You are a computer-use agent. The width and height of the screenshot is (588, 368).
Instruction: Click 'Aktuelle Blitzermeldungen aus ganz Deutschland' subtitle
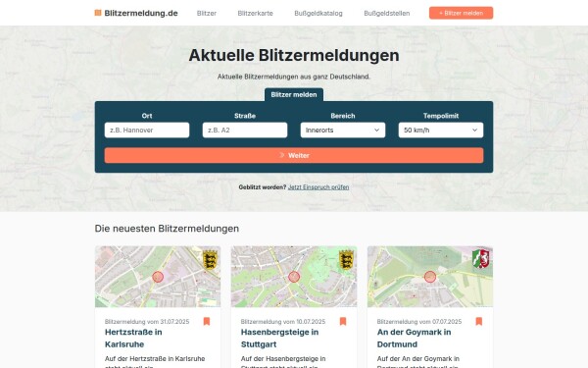pos(294,77)
